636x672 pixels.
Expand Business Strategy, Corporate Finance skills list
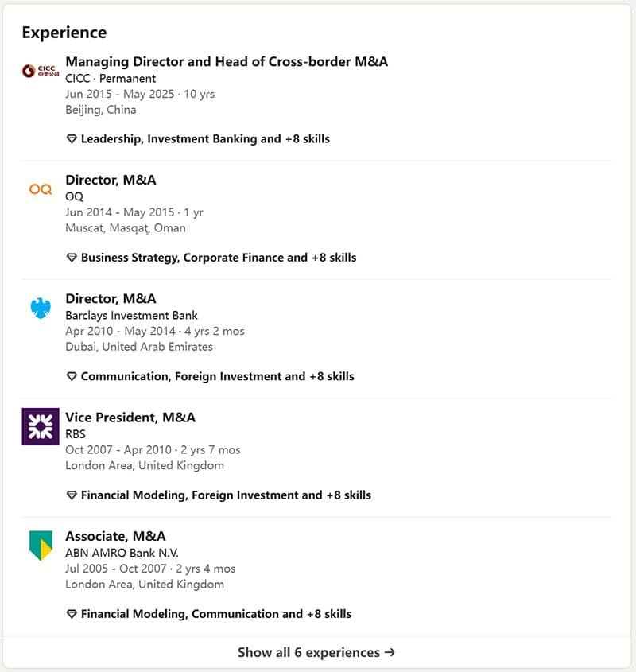[x=219, y=258]
